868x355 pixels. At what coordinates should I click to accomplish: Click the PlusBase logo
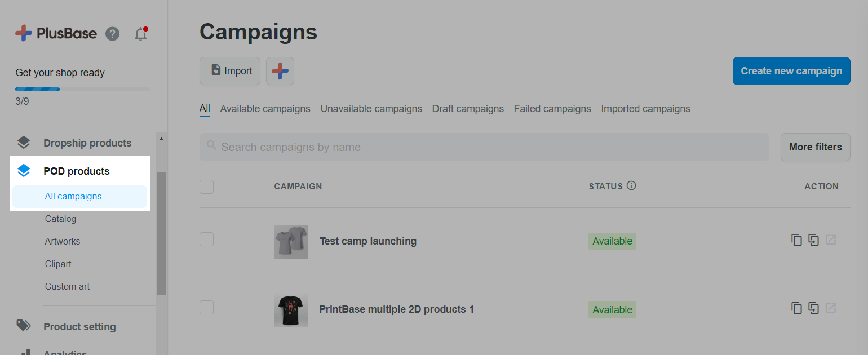tap(56, 34)
